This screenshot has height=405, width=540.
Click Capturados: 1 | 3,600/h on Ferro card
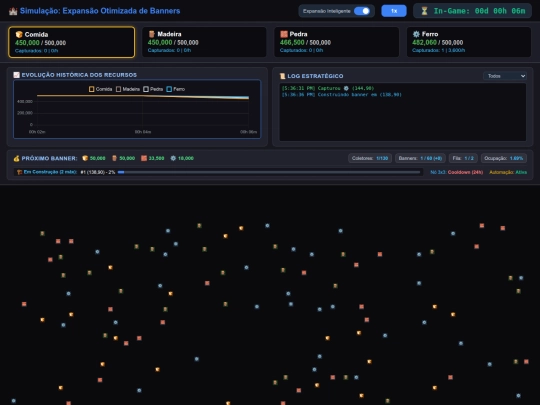[438, 50]
